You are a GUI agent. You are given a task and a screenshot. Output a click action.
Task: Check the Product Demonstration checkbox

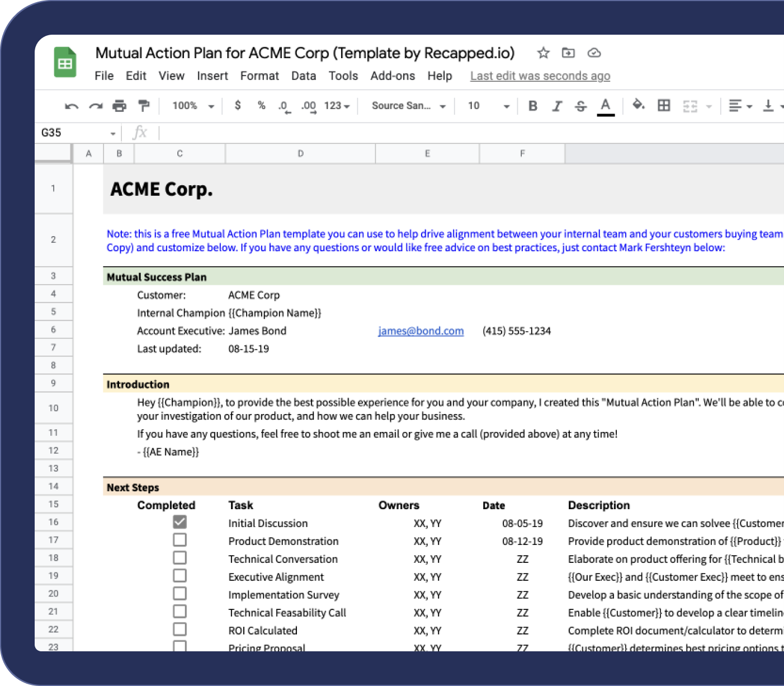180,540
